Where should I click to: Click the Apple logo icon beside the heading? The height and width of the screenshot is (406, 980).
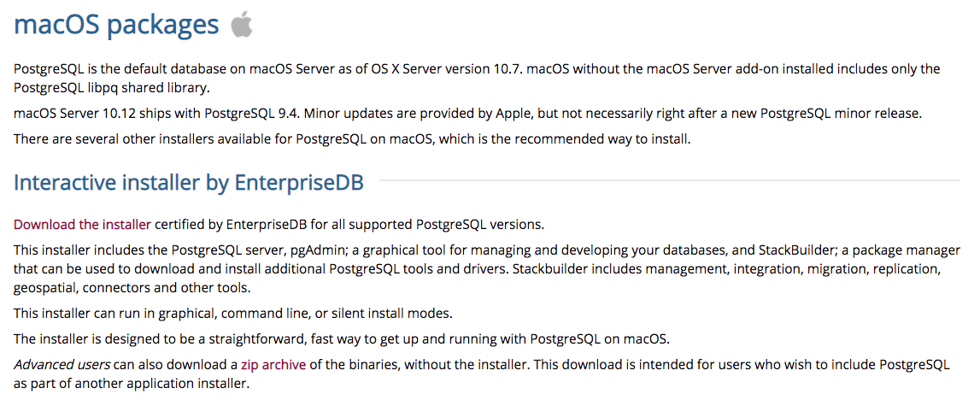[x=243, y=25]
